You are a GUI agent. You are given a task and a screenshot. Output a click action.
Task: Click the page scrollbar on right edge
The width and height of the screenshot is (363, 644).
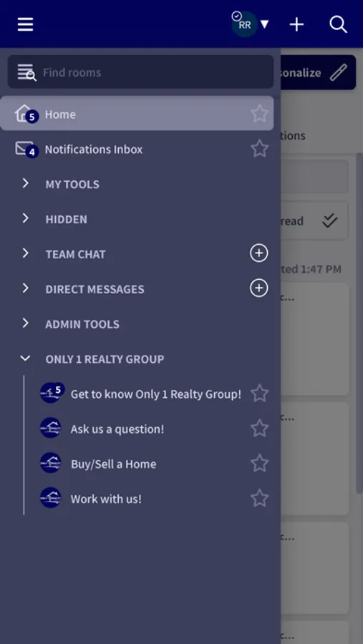pyautogui.click(x=359, y=323)
